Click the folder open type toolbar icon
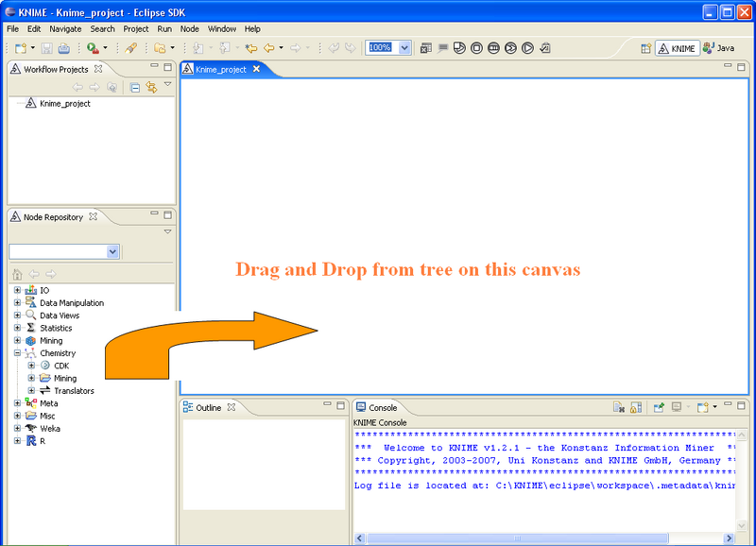The width and height of the screenshot is (756, 546). (160, 48)
